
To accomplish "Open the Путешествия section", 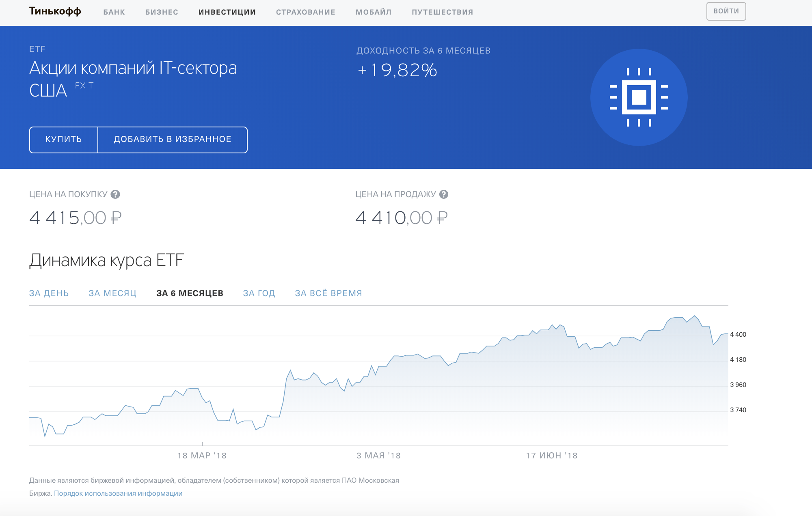I will tap(443, 12).
